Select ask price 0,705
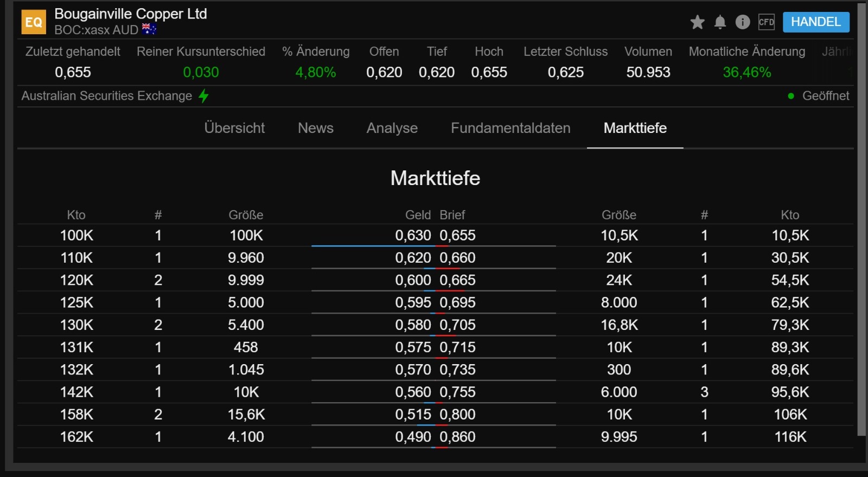This screenshot has width=868, height=477. [x=457, y=325]
